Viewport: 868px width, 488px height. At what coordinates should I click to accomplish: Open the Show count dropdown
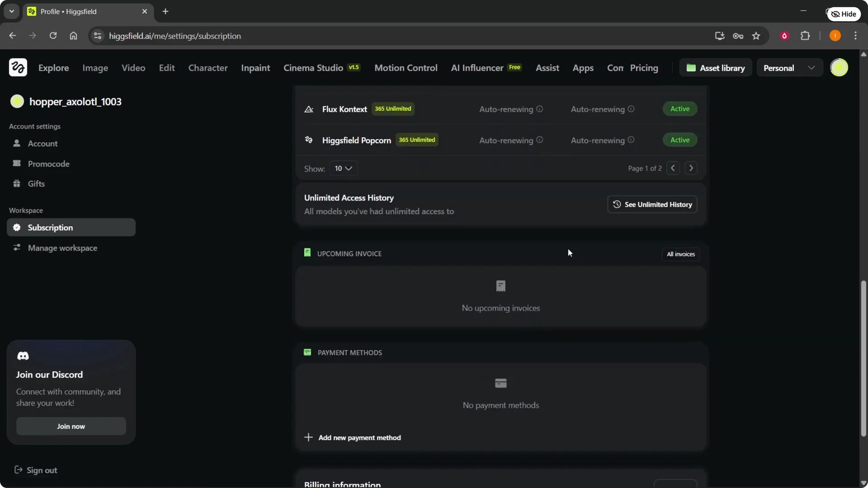coord(344,168)
